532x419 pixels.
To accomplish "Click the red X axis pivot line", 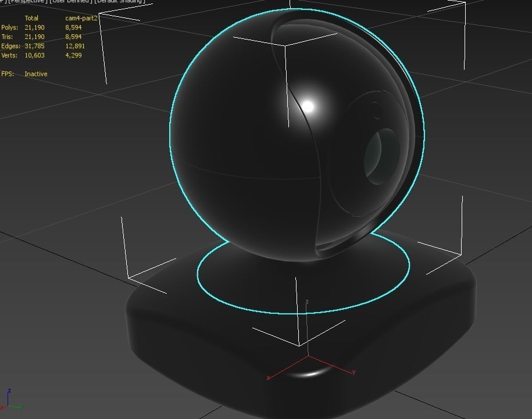I will (x=287, y=367).
